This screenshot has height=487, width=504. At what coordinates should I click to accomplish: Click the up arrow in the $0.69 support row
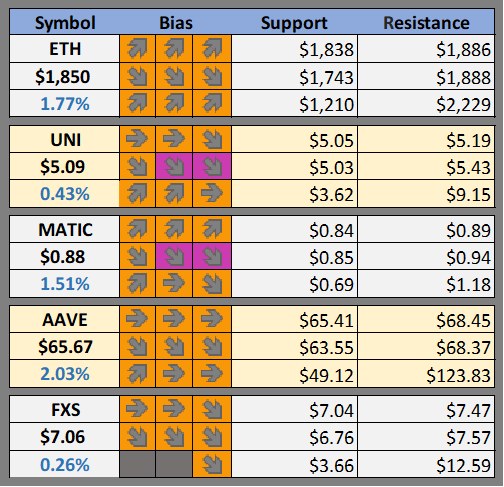137,283
